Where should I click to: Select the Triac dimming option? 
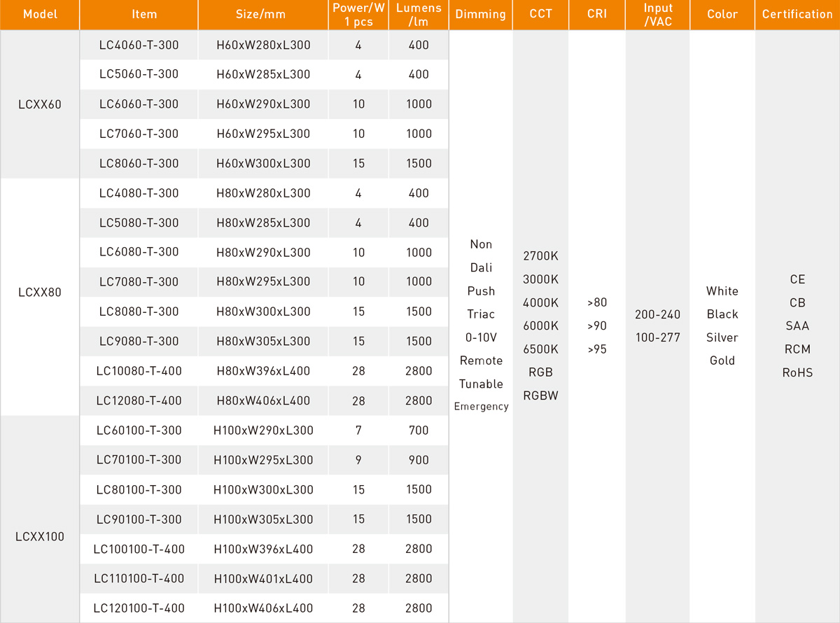click(x=481, y=314)
